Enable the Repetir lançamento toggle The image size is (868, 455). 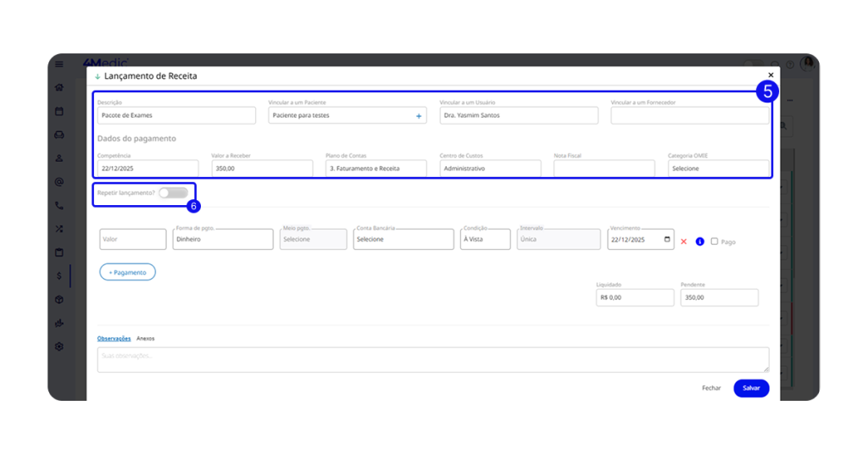coord(173,193)
